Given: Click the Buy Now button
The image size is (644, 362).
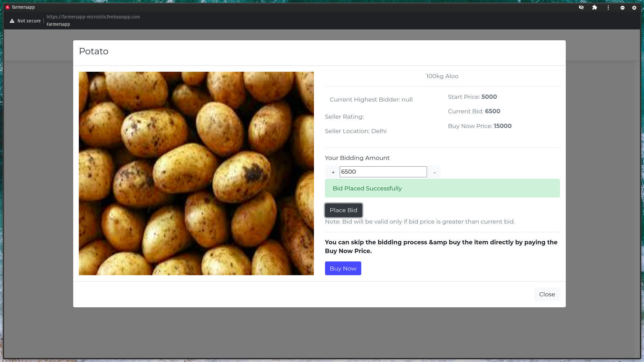Looking at the screenshot, I should 343,268.
